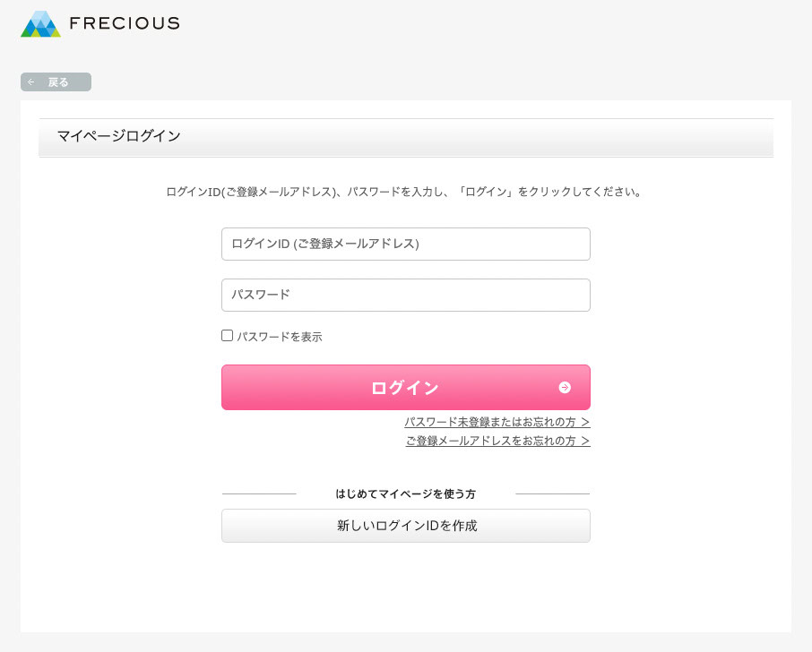
Task: Focus the パスワード input field
Action: [x=405, y=295]
